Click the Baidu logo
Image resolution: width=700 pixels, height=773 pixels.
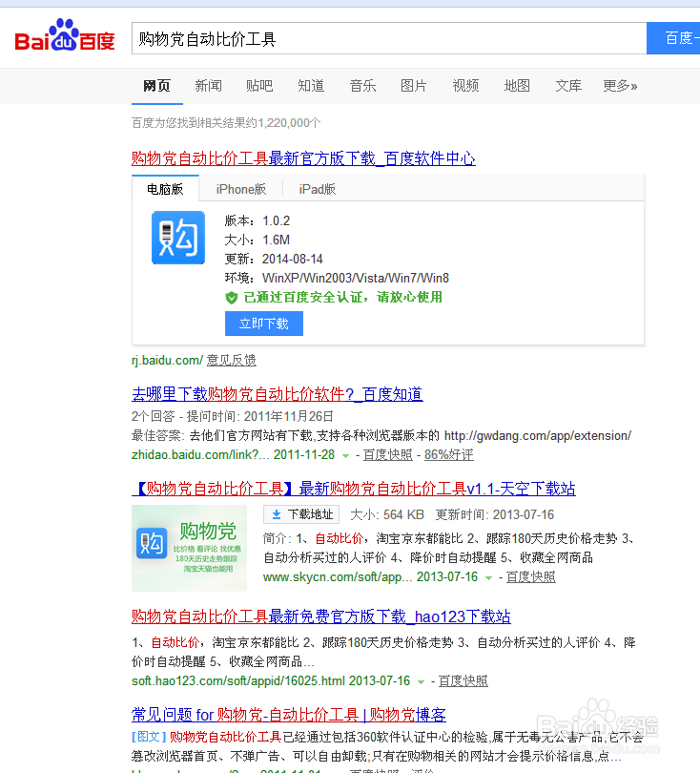click(x=65, y=35)
